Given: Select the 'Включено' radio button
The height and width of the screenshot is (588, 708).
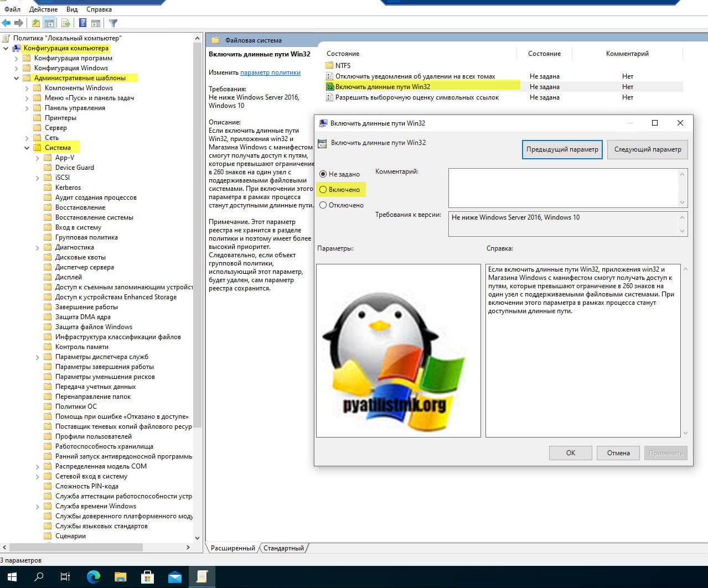Looking at the screenshot, I should [323, 190].
